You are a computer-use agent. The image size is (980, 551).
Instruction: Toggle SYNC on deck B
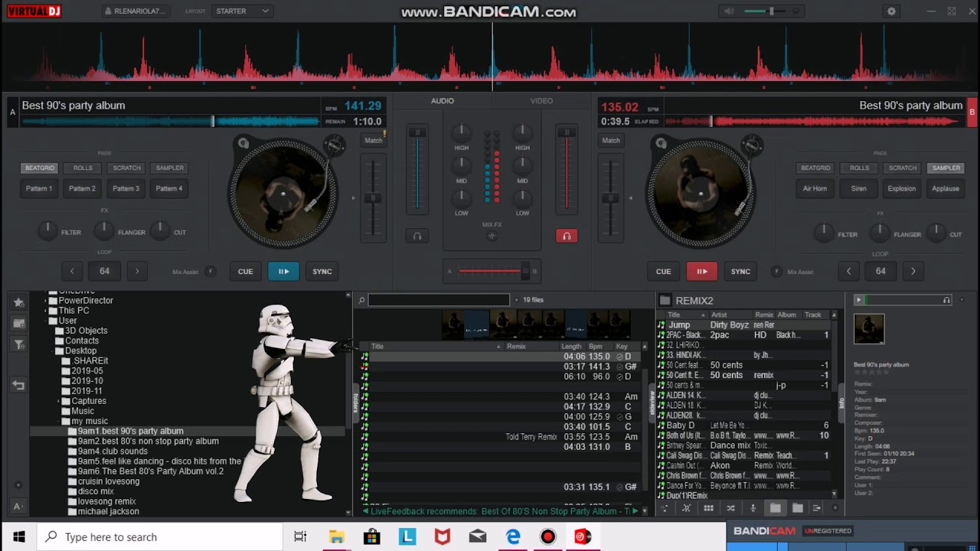point(740,272)
